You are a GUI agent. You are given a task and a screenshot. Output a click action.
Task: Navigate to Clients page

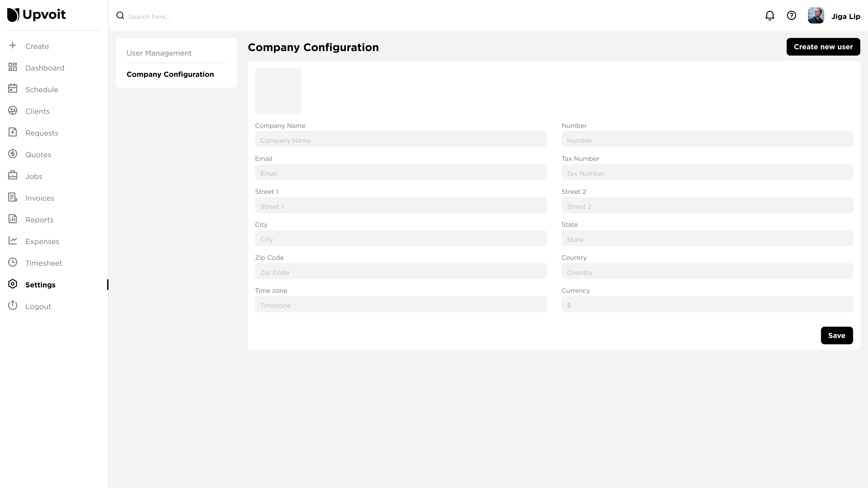[x=37, y=111]
